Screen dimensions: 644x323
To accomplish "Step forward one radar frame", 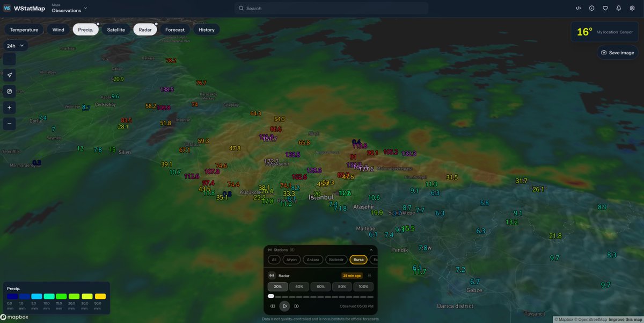I will pos(297,306).
